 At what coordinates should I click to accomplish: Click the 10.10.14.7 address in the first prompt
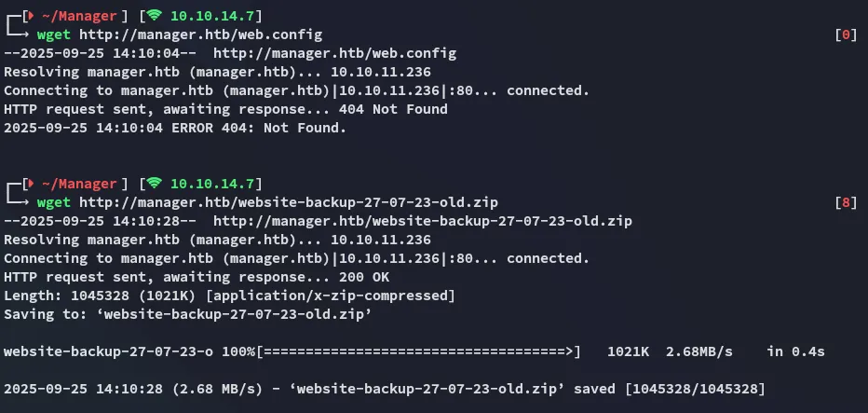(x=216, y=16)
